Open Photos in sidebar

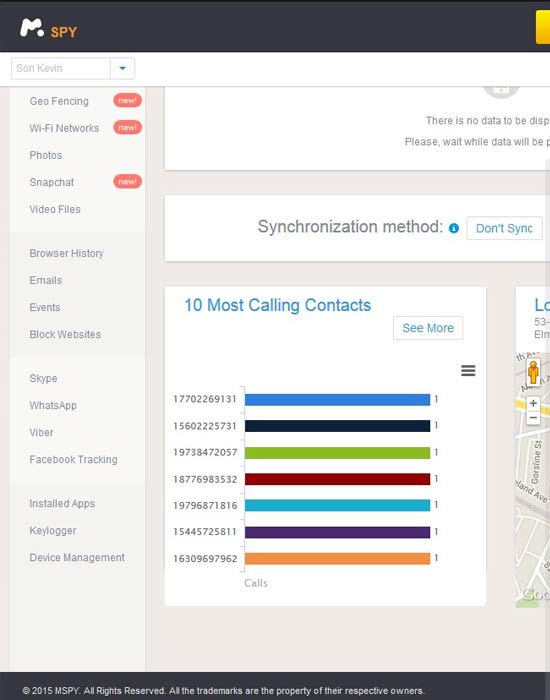click(x=46, y=155)
